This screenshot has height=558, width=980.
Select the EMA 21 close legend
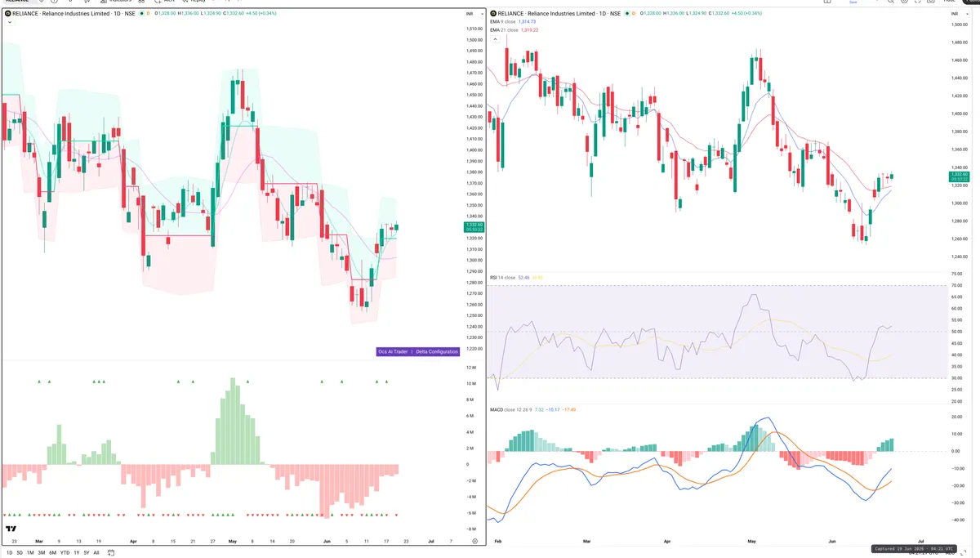pos(503,29)
